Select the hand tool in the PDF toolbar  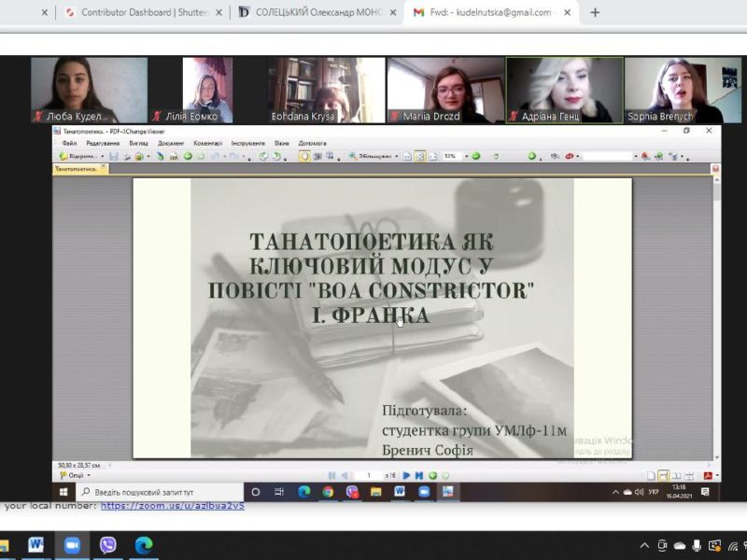(304, 157)
